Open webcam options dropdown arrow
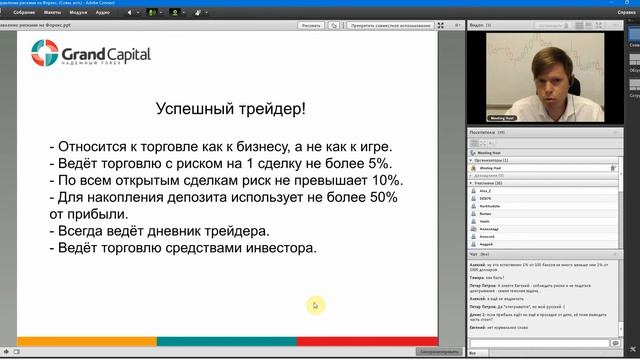The height and width of the screenshot is (360, 640). pos(184,13)
